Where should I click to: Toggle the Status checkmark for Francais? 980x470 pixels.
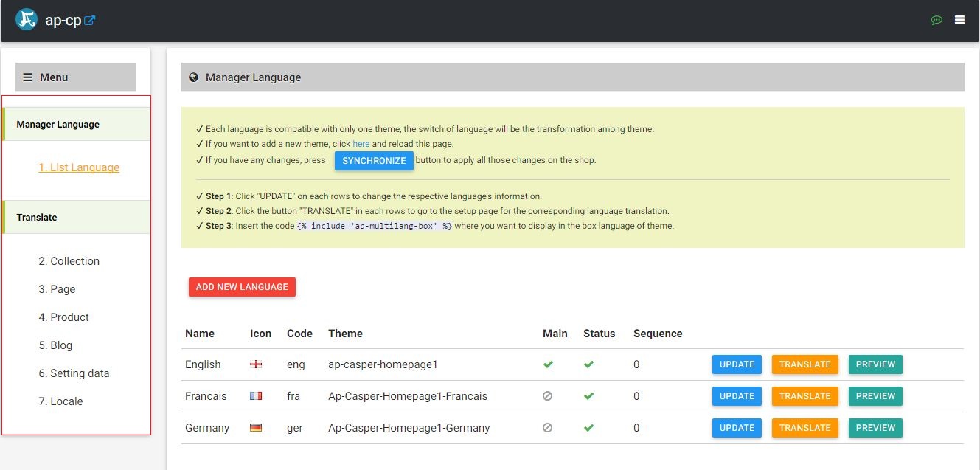588,396
